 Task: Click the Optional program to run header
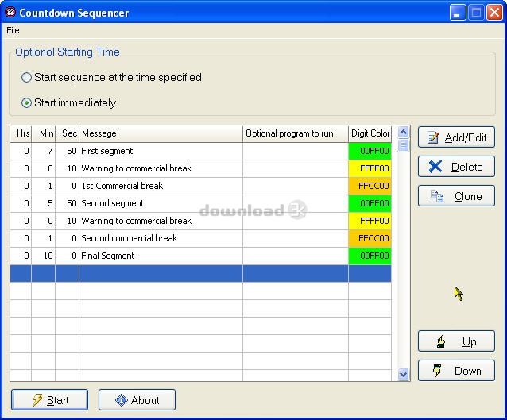coord(296,133)
